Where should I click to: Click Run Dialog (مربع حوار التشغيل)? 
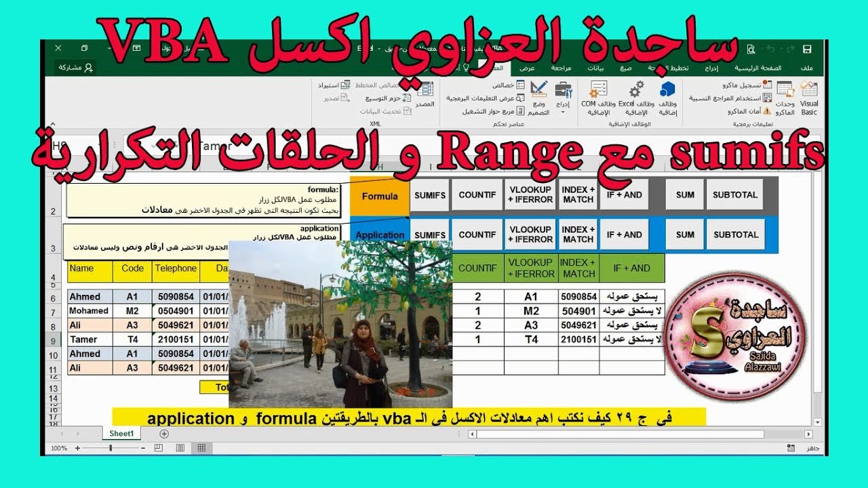coord(493,110)
